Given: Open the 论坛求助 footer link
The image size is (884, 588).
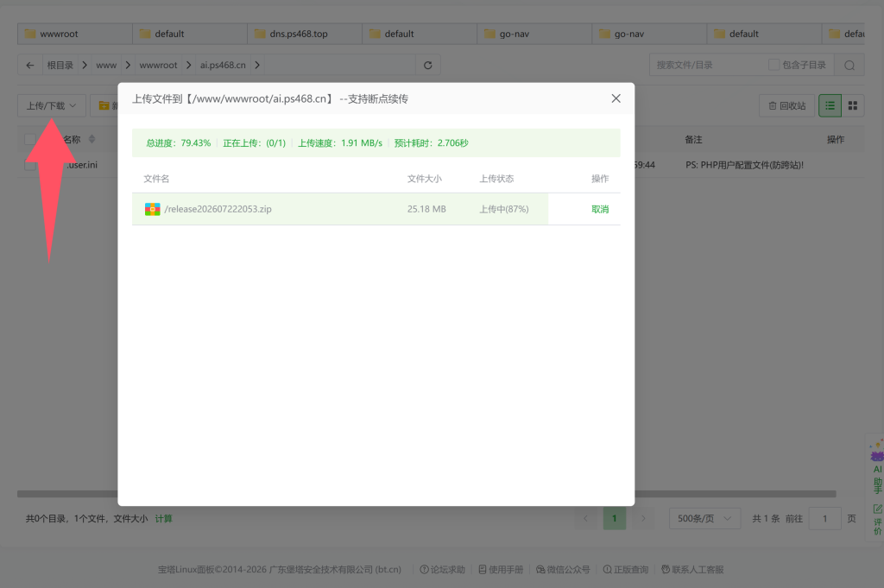Looking at the screenshot, I should (x=443, y=569).
